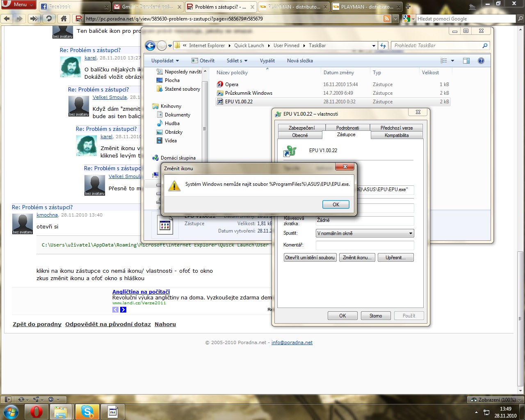Switch to Zabezpečení tab in properties
525x420 pixels.
[302, 128]
